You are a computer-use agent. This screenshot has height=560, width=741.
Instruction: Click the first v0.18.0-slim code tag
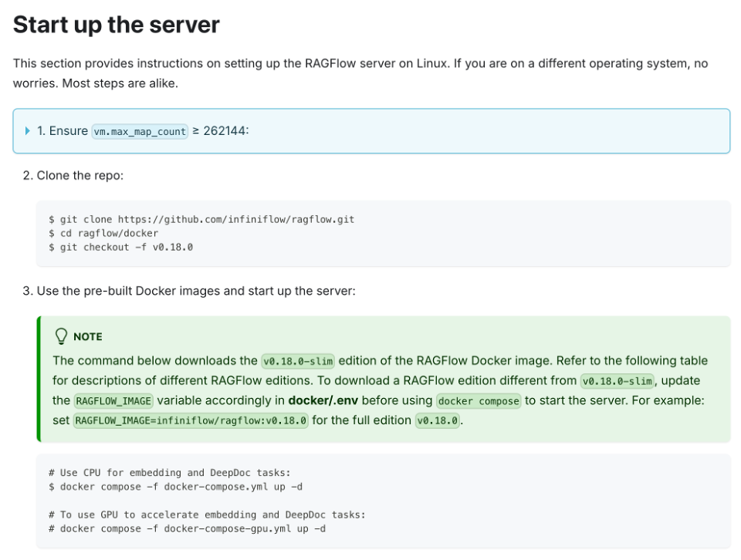point(298,361)
